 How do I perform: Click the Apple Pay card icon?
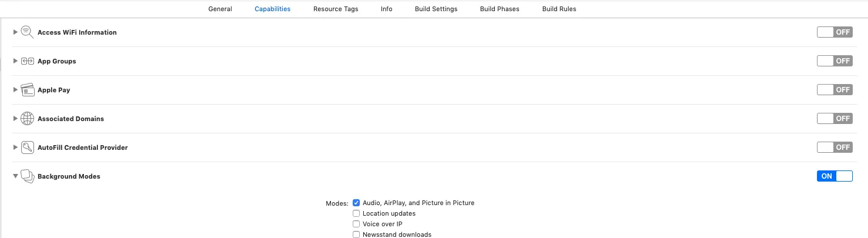click(x=28, y=90)
